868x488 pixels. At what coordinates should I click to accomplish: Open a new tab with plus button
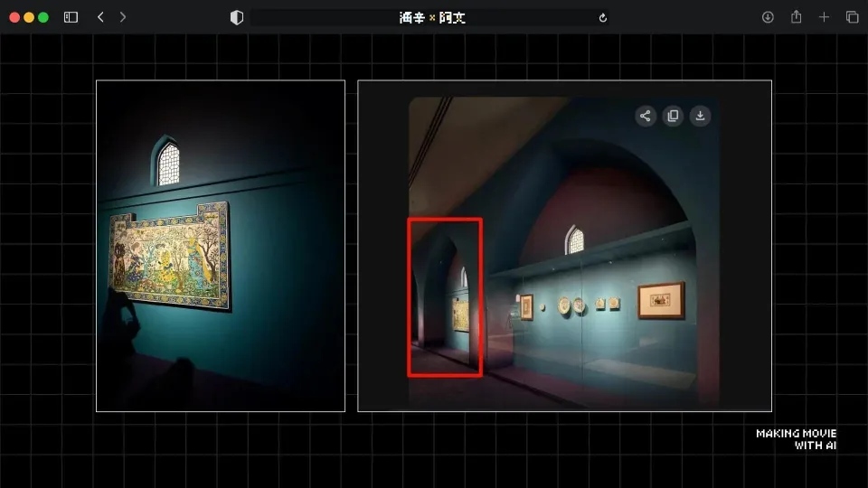pos(824,17)
